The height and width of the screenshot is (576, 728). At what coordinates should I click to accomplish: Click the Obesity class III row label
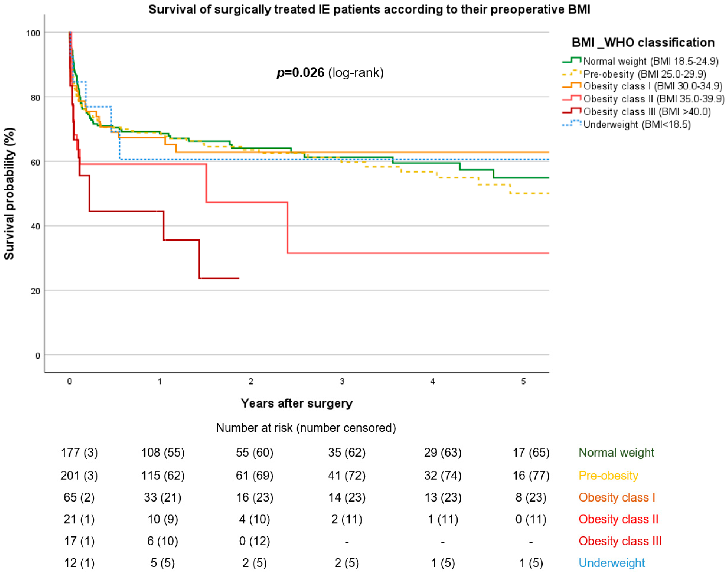pyautogui.click(x=620, y=541)
